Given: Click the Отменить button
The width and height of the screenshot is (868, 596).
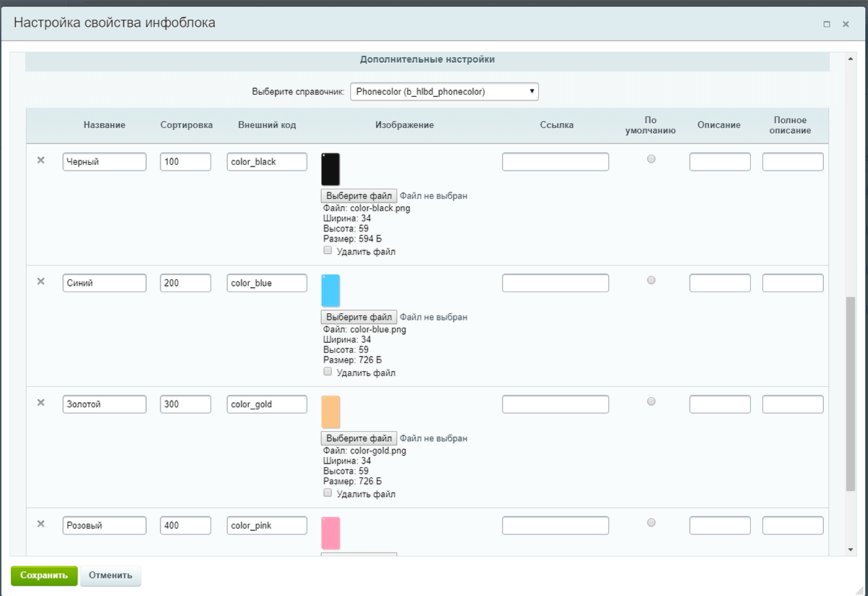Looking at the screenshot, I should (x=111, y=576).
